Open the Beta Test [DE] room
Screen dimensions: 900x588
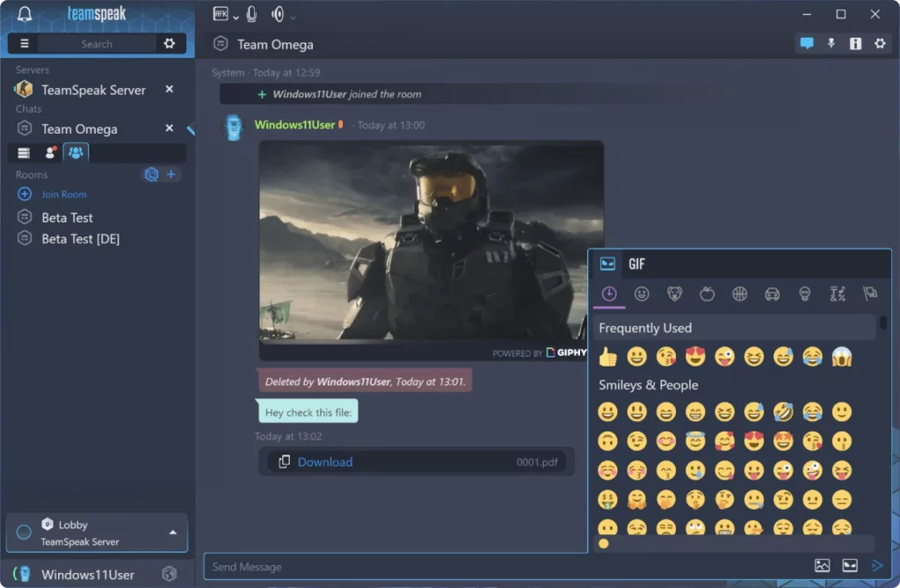point(80,239)
